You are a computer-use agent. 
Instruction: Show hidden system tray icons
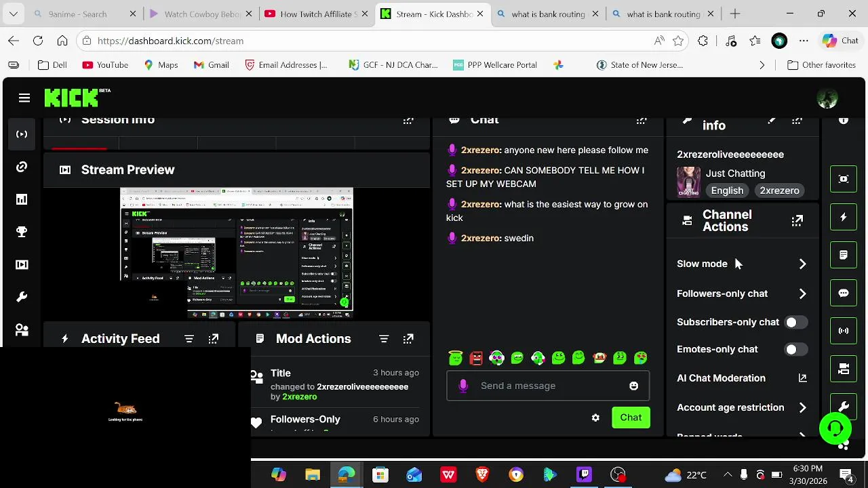tap(728, 474)
